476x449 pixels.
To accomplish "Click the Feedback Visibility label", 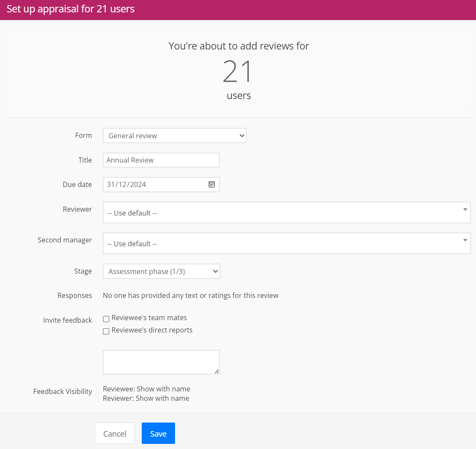I will pyautogui.click(x=62, y=391).
